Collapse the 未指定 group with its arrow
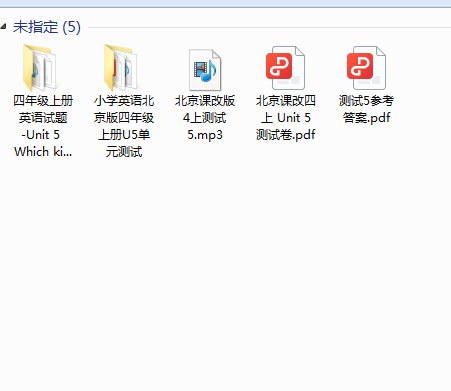Screen dimensions: 451x391 click(x=3, y=26)
